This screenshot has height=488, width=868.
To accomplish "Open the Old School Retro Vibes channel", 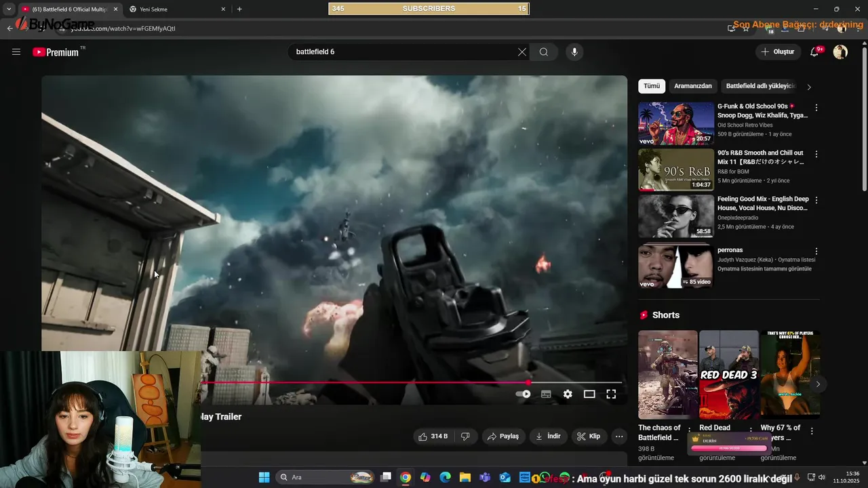I will tap(745, 125).
